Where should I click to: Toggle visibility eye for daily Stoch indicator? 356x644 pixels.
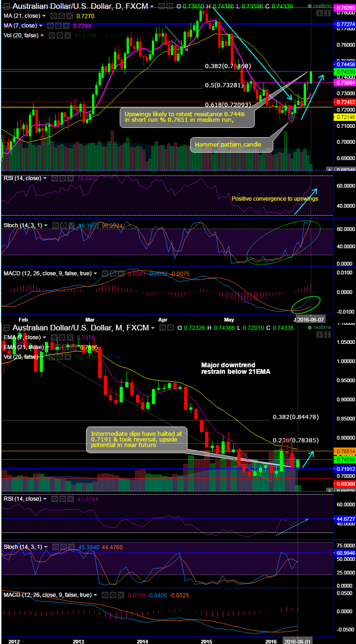coord(56,225)
